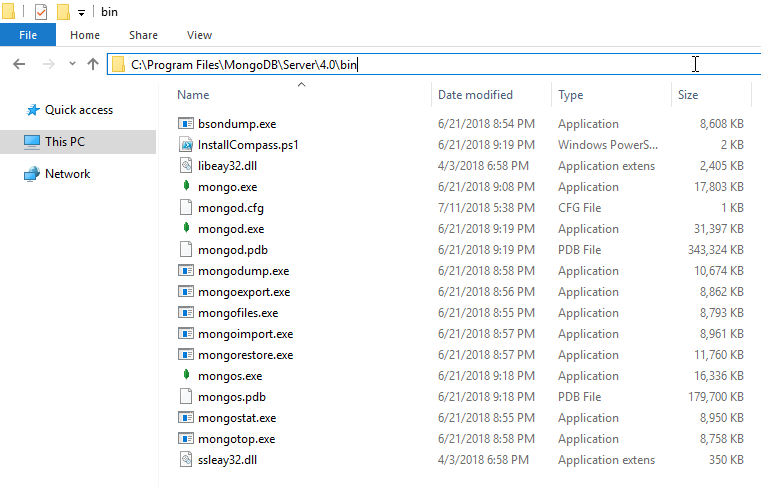Click the CFG File type cell
761x487 pixels.
[x=579, y=208]
